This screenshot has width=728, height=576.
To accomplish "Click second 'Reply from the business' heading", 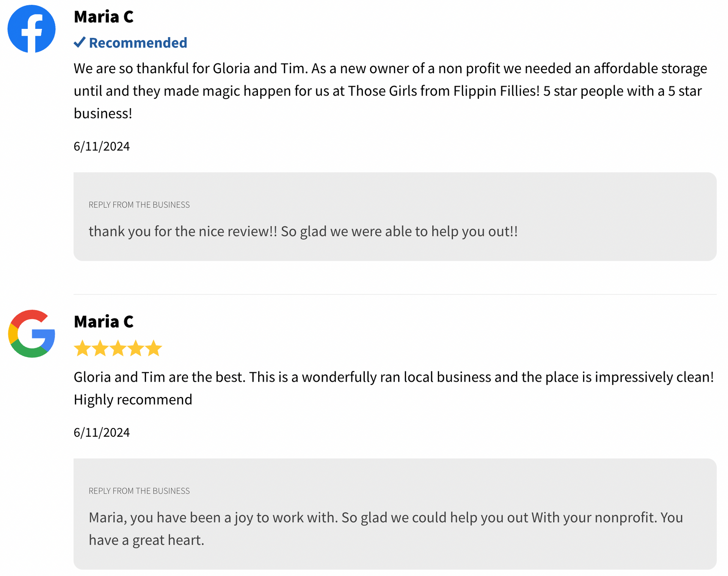I will click(x=139, y=491).
